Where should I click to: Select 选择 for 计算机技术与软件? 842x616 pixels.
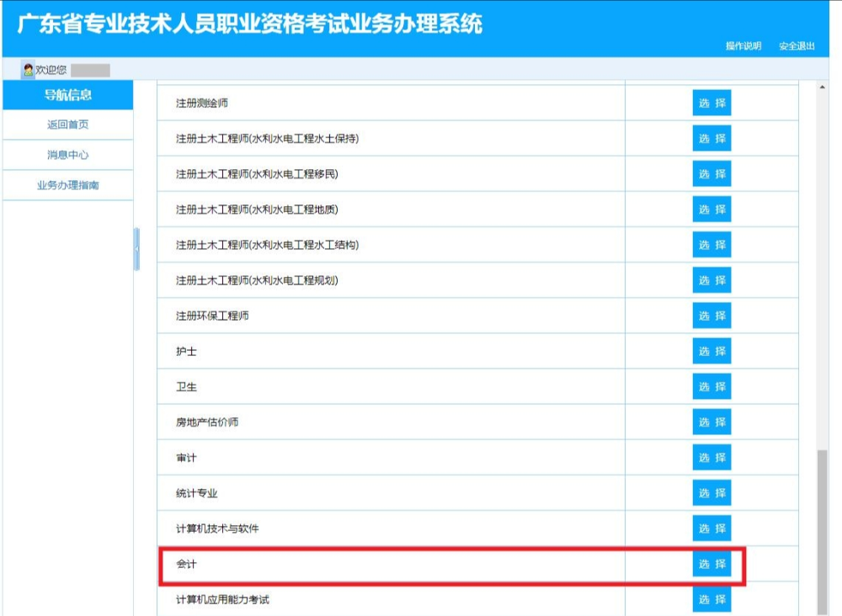[712, 528]
